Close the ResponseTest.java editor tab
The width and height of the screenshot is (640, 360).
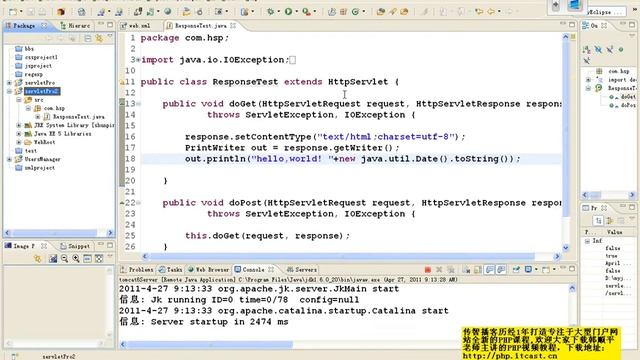233,26
